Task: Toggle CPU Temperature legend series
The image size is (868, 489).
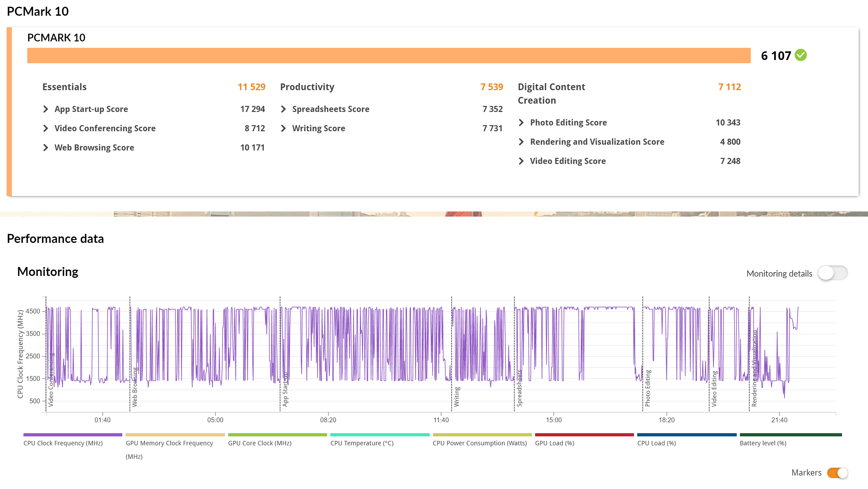Action: (x=380, y=440)
